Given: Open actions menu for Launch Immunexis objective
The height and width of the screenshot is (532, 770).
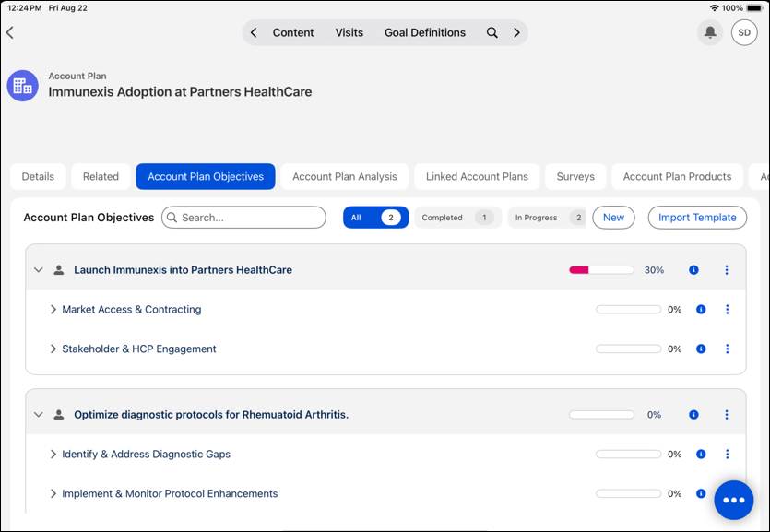Looking at the screenshot, I should click(727, 270).
